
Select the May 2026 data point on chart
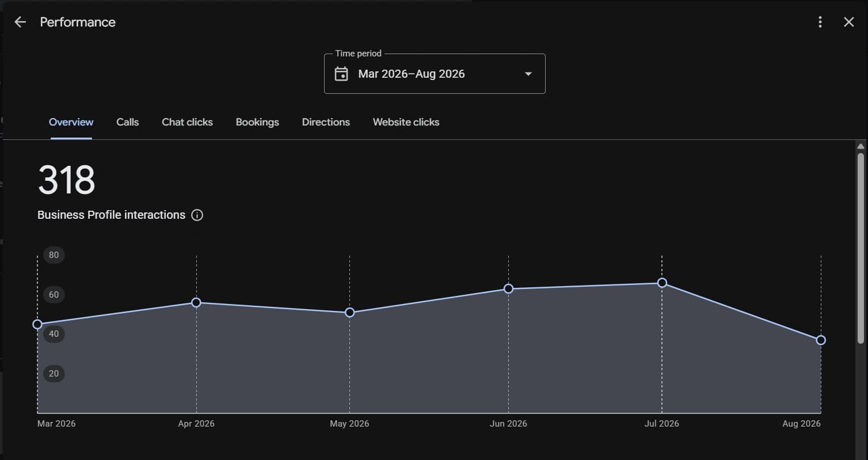click(x=349, y=313)
